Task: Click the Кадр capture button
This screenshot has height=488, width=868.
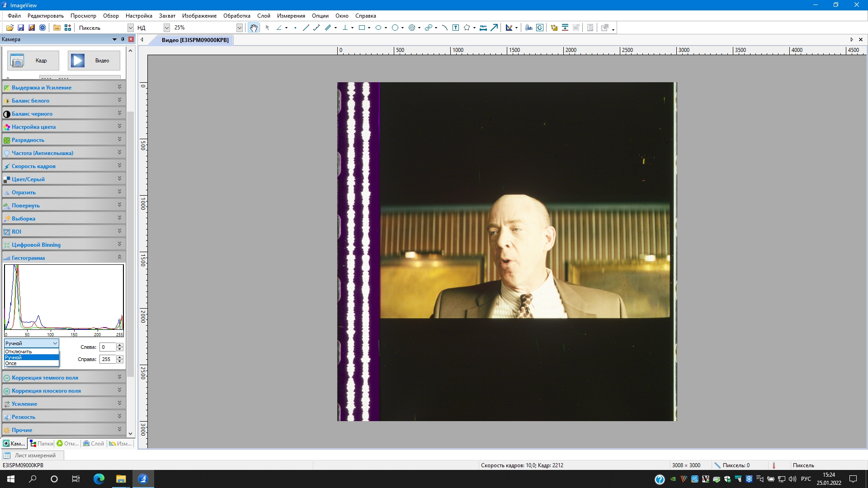Action: [33, 61]
